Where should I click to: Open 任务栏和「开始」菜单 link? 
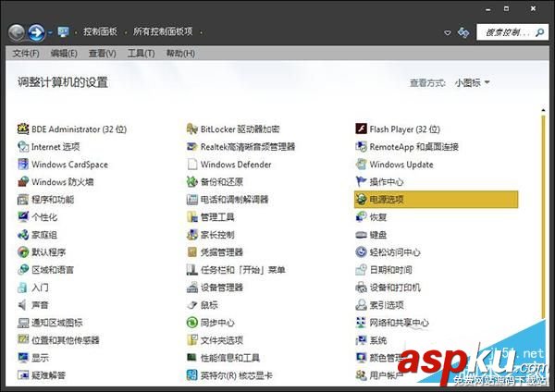[x=243, y=270]
